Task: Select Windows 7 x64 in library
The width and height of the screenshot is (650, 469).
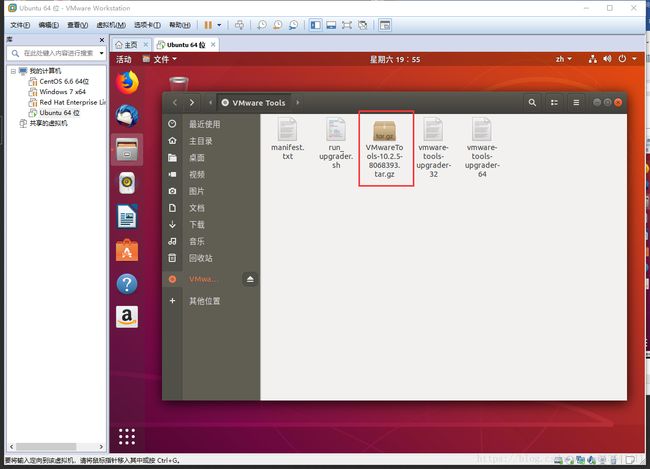Action: 57,92
